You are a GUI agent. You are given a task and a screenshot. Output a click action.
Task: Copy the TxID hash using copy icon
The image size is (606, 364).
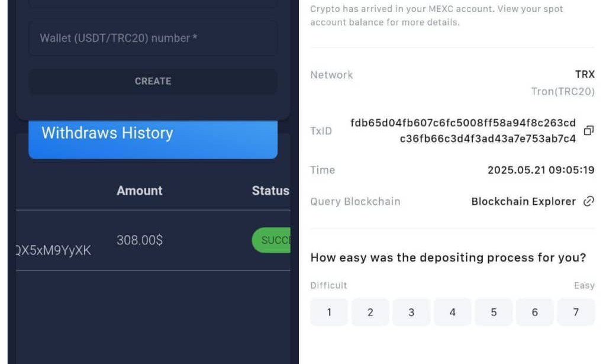(x=588, y=131)
